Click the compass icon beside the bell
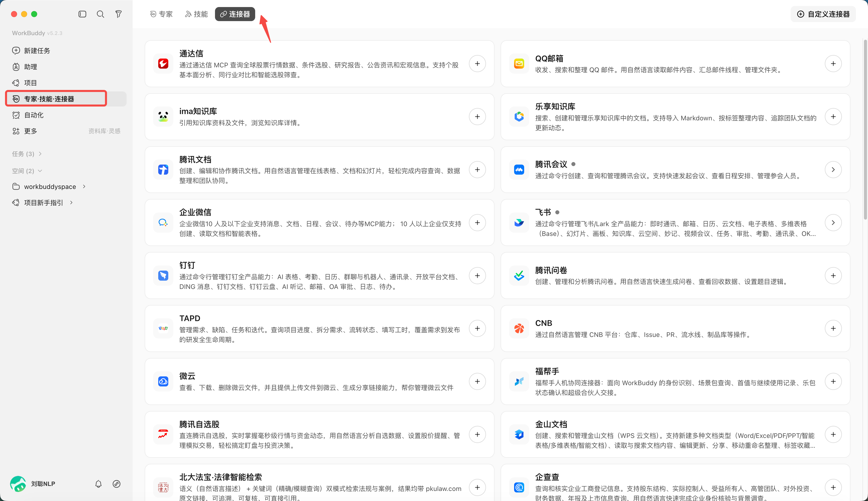868x501 pixels. click(x=117, y=484)
